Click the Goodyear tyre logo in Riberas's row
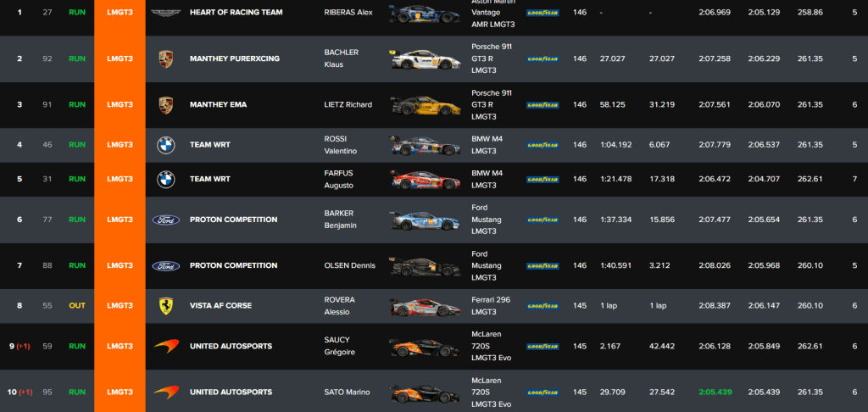This screenshot has height=412, width=868. tap(542, 13)
